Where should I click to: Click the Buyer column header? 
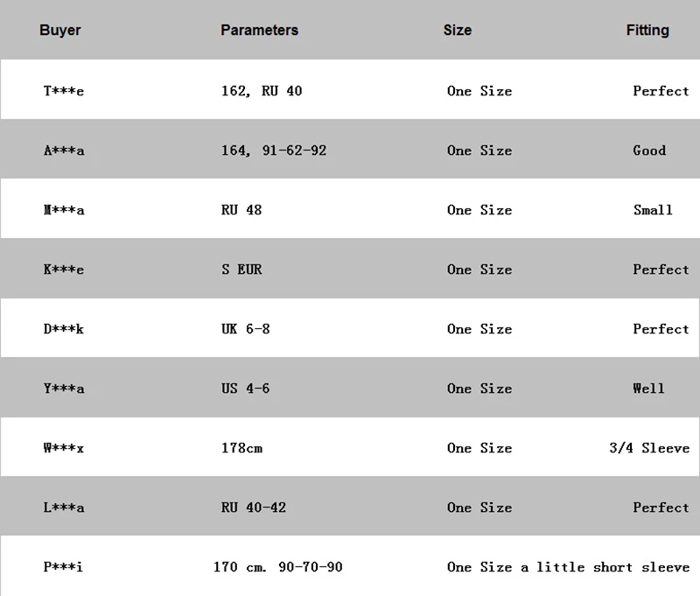59,30
